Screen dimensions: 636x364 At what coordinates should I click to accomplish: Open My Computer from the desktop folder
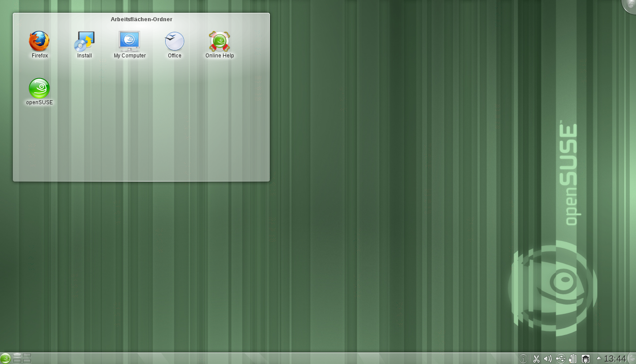[129, 41]
